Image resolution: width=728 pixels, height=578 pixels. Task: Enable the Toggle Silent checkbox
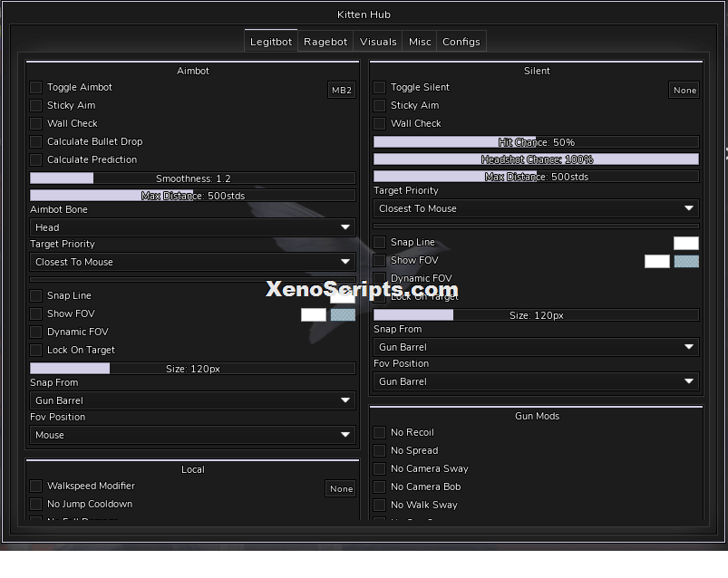(379, 87)
